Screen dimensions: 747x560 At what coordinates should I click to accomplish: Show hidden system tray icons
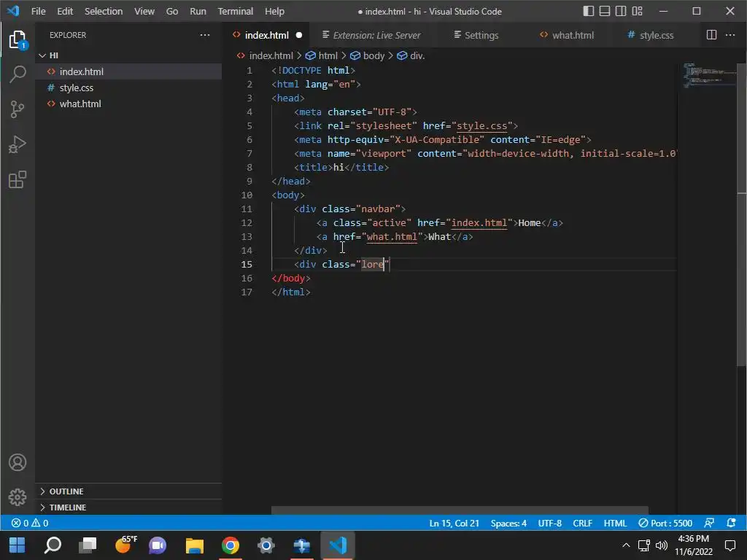[x=626, y=545]
